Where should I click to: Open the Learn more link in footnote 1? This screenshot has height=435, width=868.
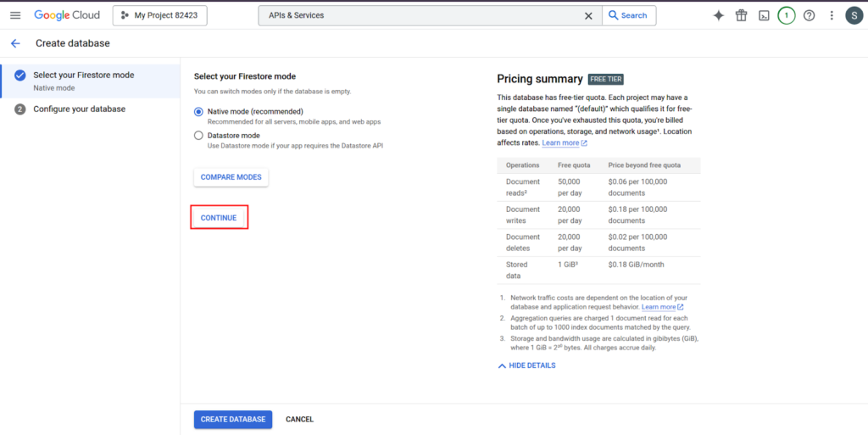(x=662, y=307)
